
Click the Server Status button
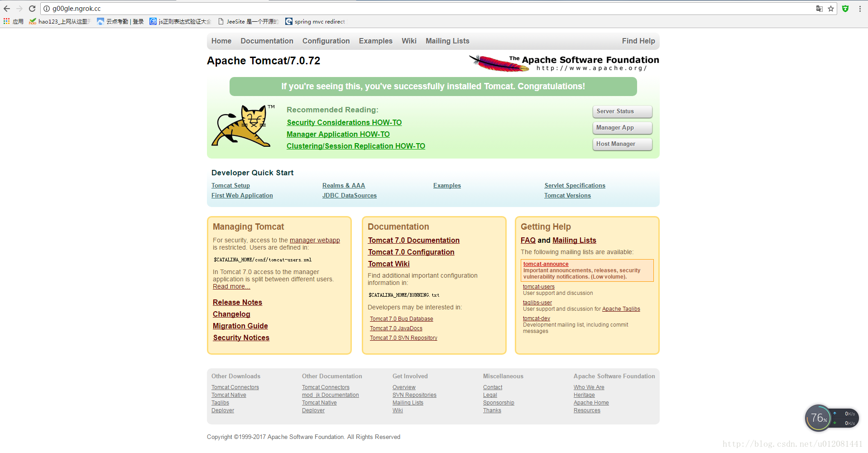tap(622, 111)
